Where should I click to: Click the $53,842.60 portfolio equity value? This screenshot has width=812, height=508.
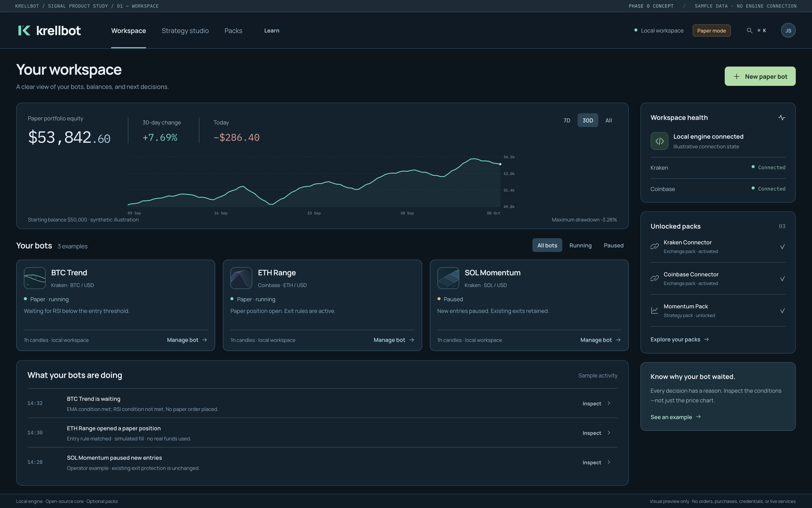(69, 137)
